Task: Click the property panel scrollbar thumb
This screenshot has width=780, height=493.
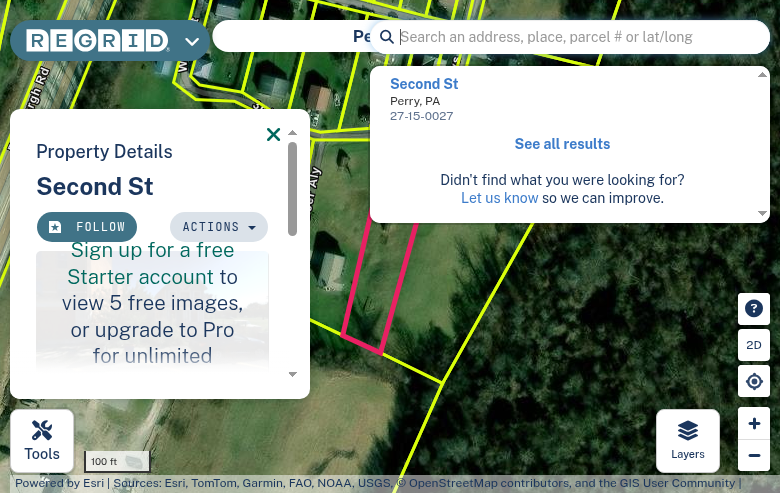Action: 292,189
